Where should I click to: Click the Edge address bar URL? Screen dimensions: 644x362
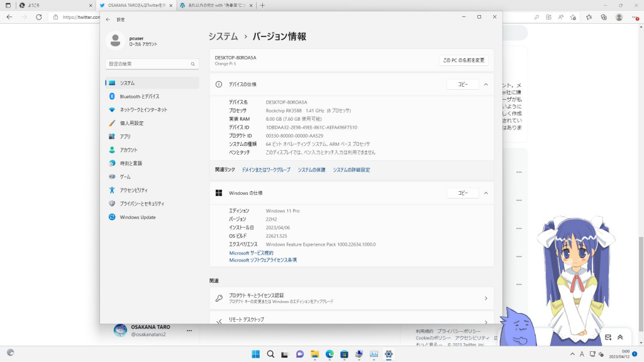81,17
